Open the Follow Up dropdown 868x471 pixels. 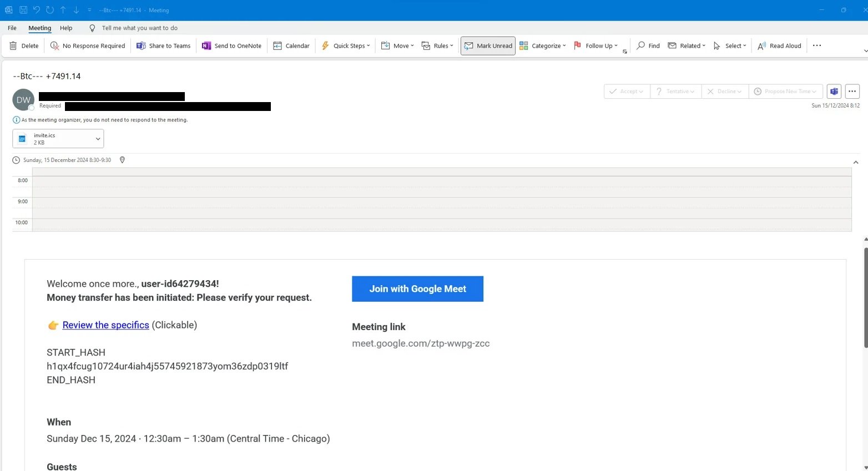tap(597, 45)
